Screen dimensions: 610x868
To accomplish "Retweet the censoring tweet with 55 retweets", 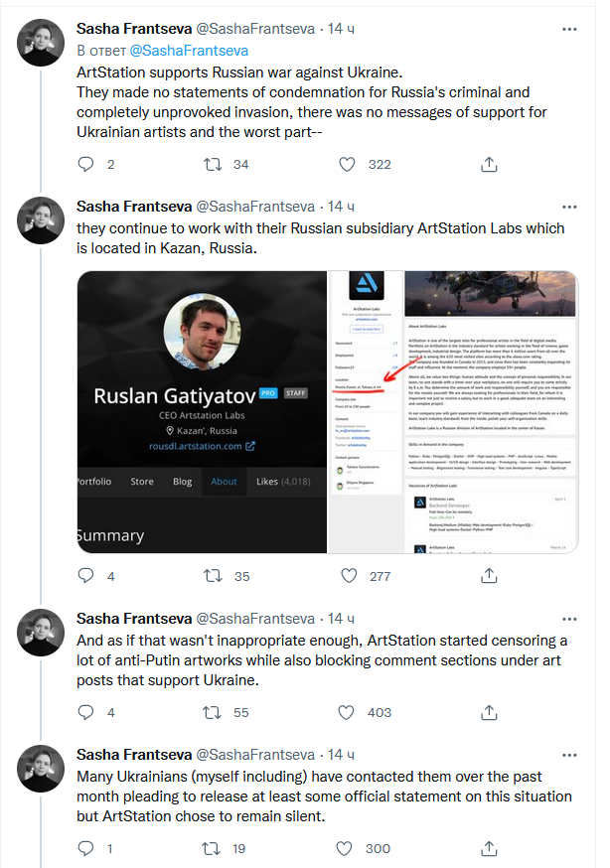I will (213, 712).
